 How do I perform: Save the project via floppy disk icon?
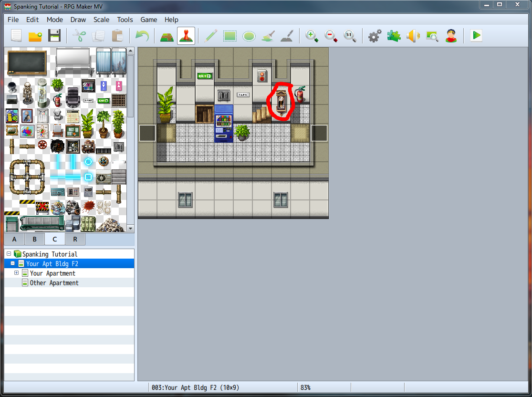pyautogui.click(x=54, y=36)
